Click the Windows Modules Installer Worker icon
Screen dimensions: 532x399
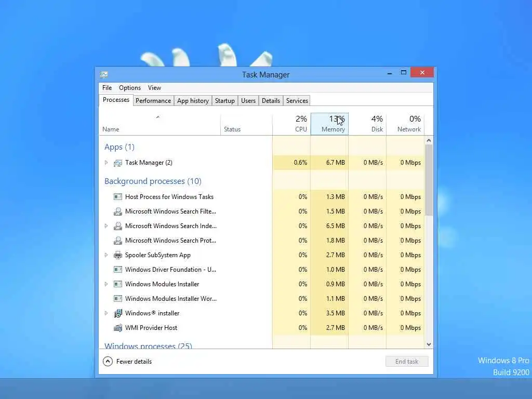coord(118,299)
